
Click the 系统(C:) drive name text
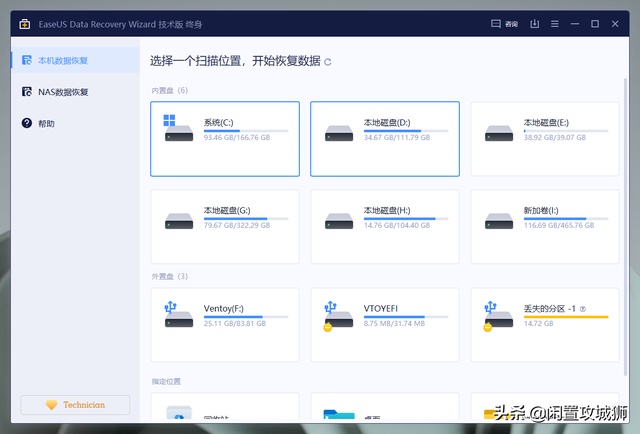(218, 122)
